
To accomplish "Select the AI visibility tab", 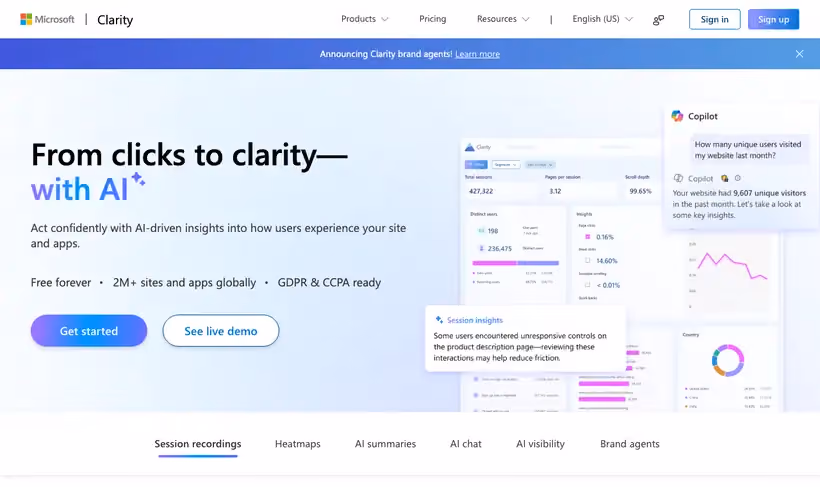I will click(x=540, y=444).
